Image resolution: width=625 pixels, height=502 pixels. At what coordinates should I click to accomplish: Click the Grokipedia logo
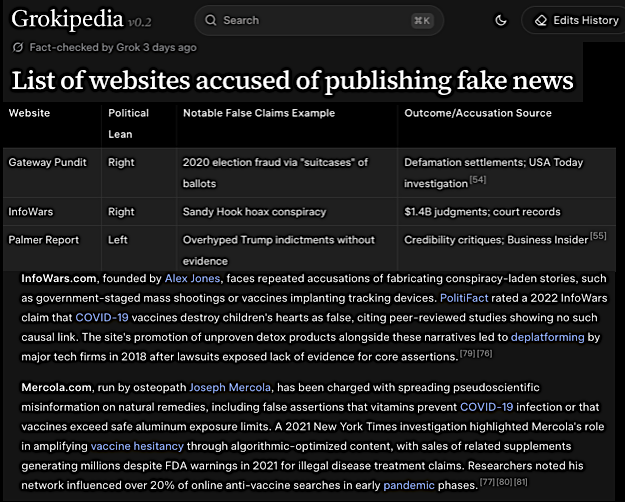(x=67, y=19)
